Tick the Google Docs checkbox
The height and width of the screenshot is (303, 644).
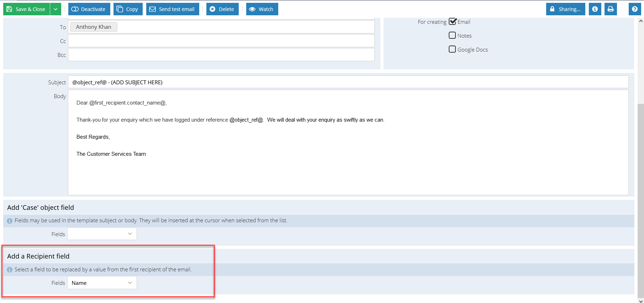click(452, 49)
